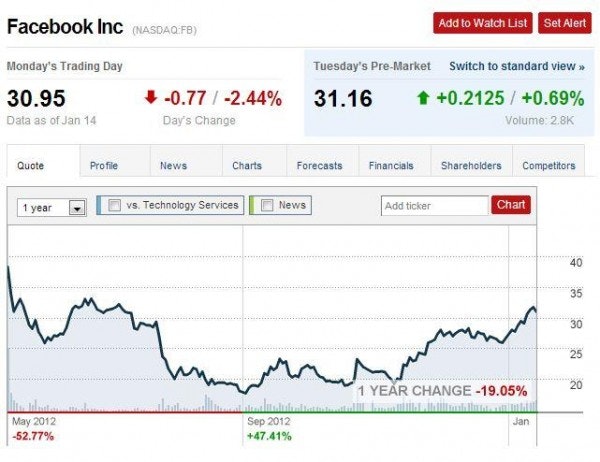600x462 pixels.
Task: Select the Forecasts tab
Action: point(319,166)
